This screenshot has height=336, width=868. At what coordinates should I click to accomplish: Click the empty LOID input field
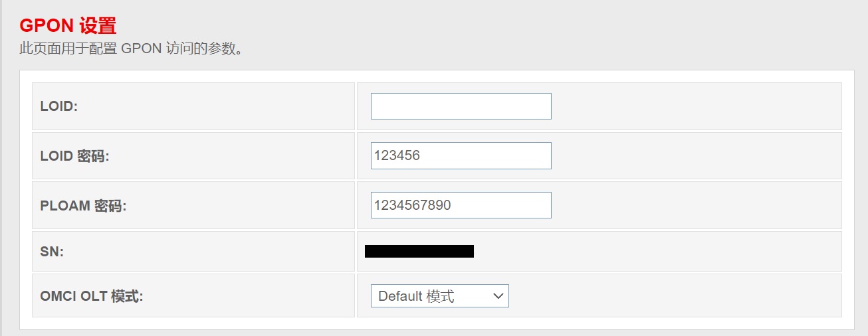pos(461,106)
